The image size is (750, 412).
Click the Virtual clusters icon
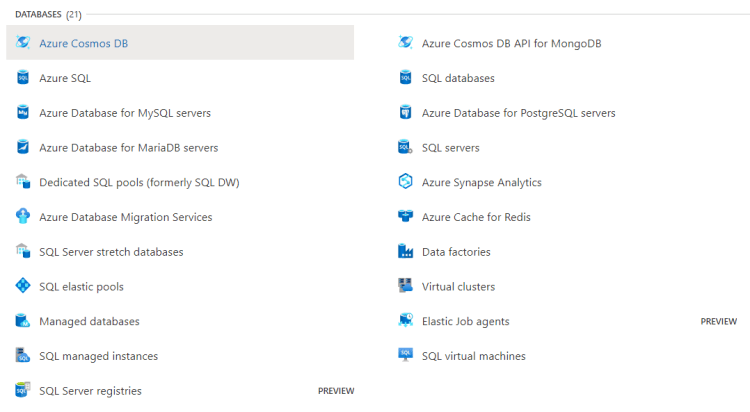coord(406,286)
